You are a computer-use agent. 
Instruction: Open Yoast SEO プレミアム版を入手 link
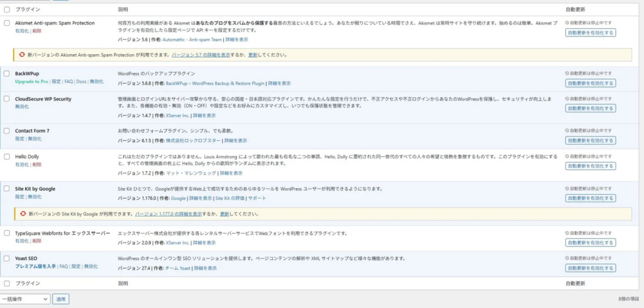(36, 267)
